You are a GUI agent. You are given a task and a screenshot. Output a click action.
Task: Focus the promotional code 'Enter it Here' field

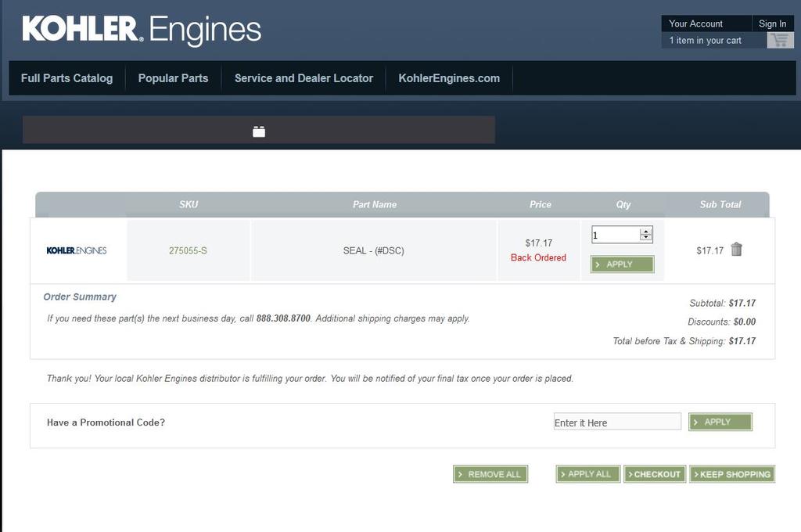617,422
